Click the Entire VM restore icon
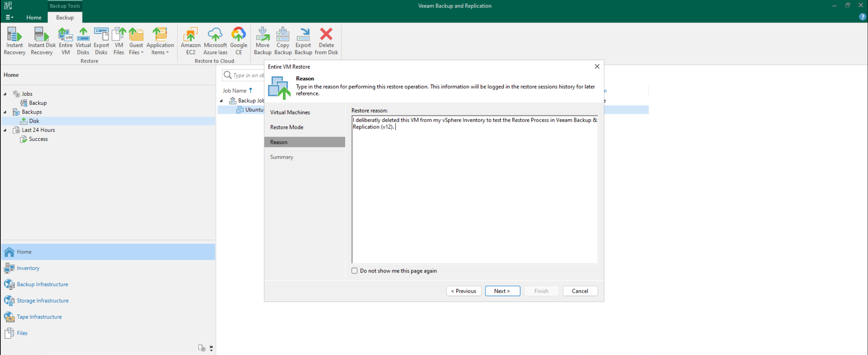 (x=65, y=41)
